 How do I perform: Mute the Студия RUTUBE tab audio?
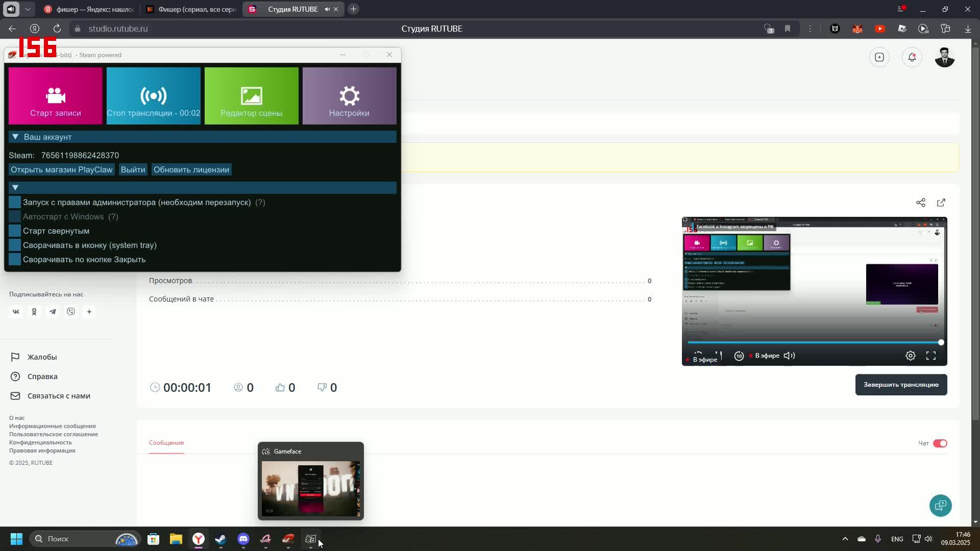[x=327, y=9]
